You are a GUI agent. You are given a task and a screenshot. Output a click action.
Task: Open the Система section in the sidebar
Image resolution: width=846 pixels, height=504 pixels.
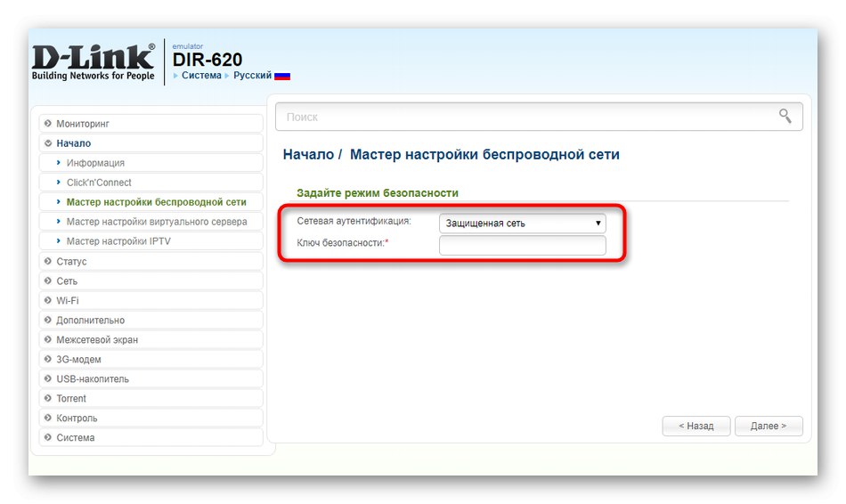(151, 437)
